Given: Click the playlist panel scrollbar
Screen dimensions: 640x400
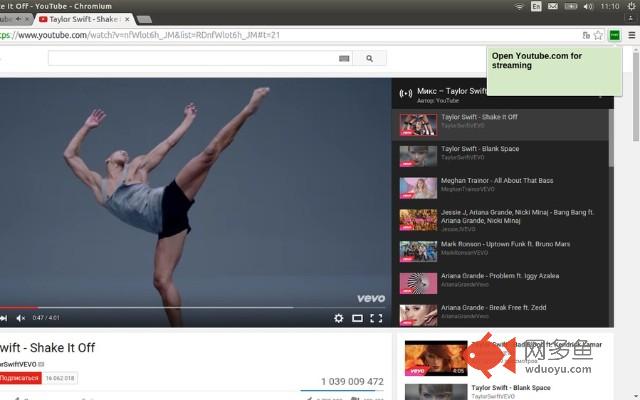Looking at the screenshot, I should (611, 138).
